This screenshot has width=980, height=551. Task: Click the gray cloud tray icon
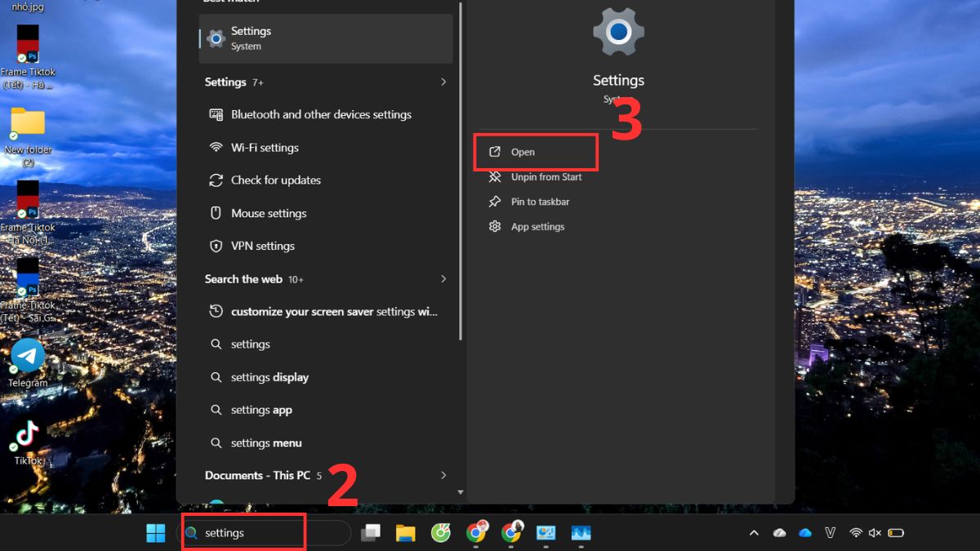(x=779, y=533)
